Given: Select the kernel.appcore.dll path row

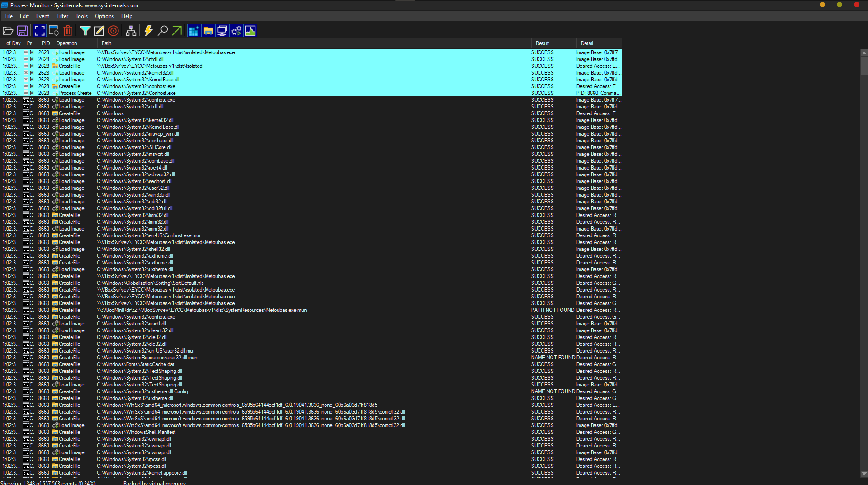Looking at the screenshot, I should 311,473.
